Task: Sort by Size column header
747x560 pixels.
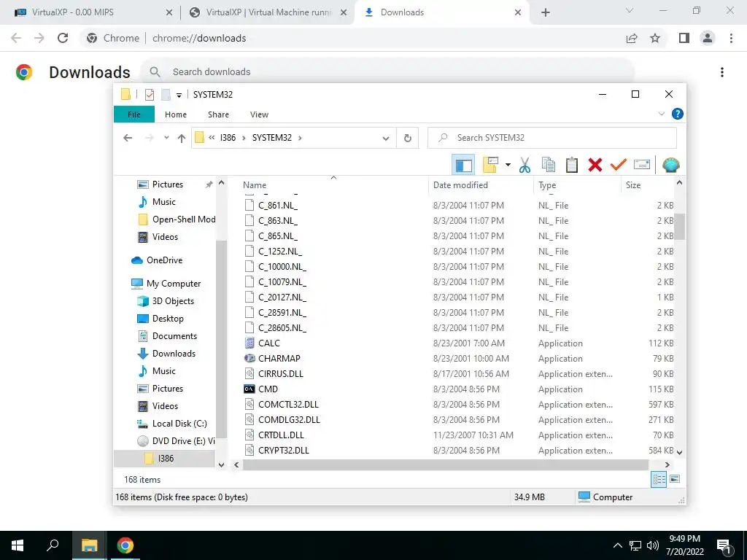Action: (x=632, y=184)
